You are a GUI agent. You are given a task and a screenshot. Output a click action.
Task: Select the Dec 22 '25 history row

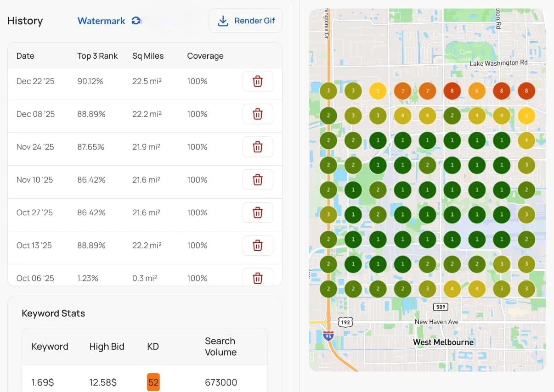click(145, 81)
